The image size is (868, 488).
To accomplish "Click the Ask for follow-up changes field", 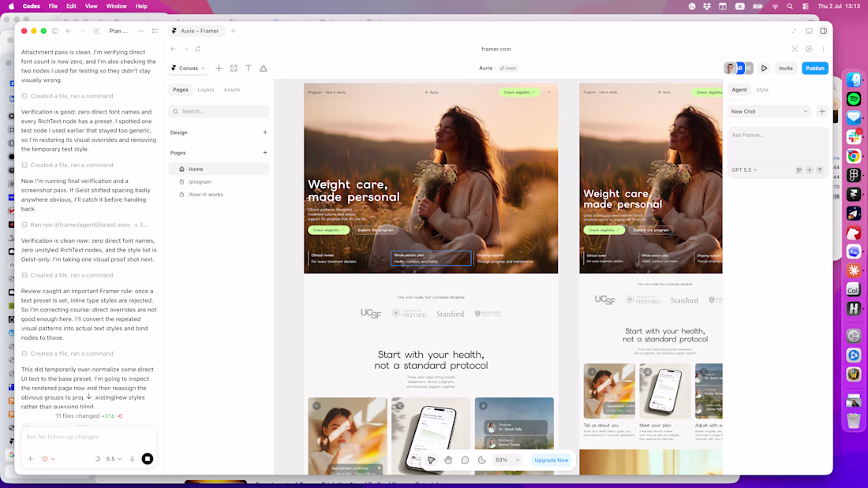I will [88, 437].
